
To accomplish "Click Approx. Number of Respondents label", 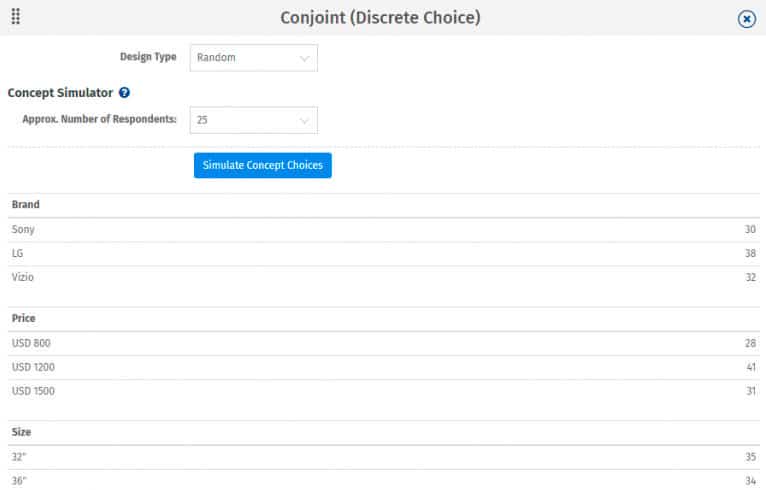I will pos(99,119).
